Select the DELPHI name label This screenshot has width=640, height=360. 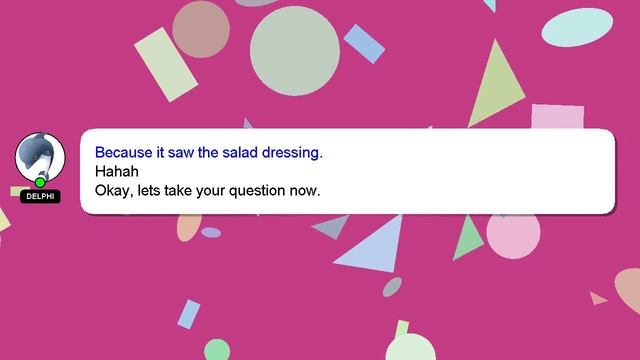(x=40, y=196)
